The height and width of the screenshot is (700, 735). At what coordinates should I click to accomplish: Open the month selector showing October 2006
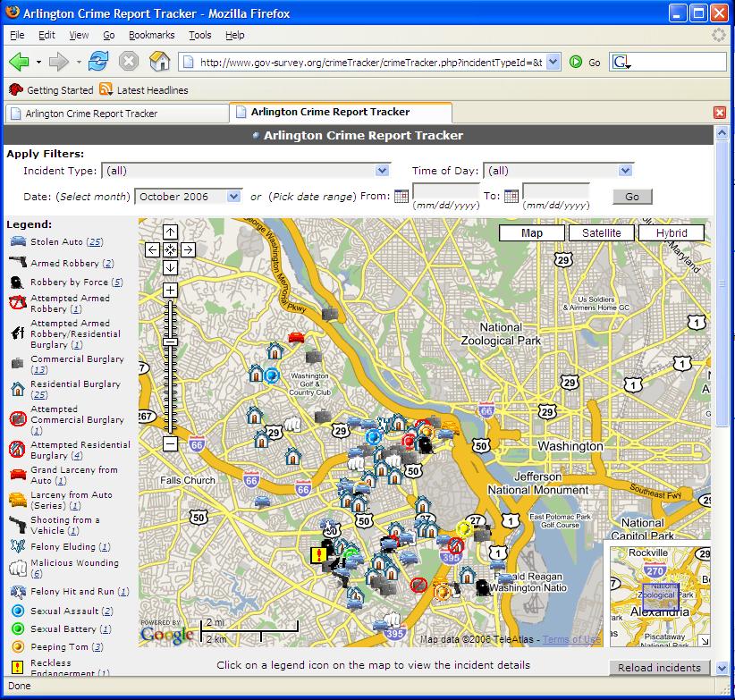188,197
